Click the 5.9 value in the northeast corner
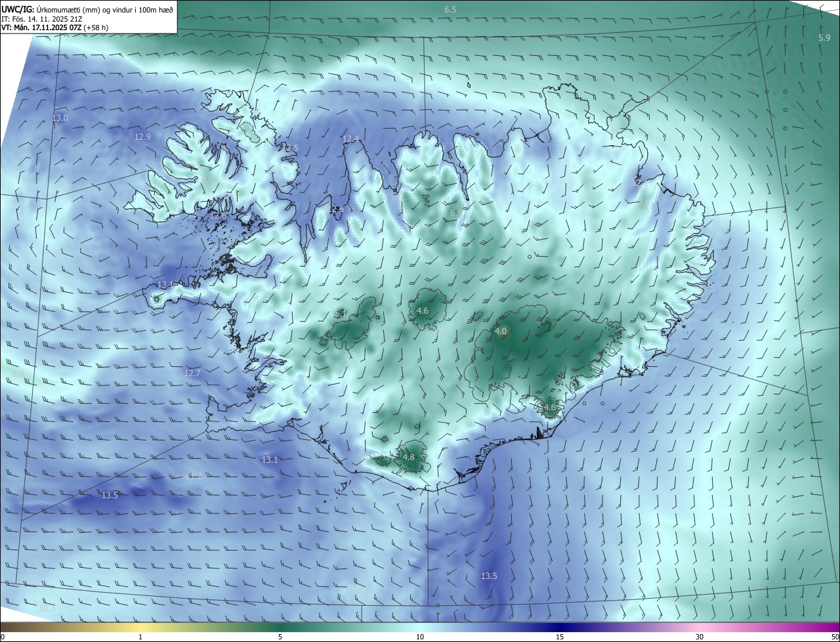840x642 pixels. pyautogui.click(x=825, y=37)
